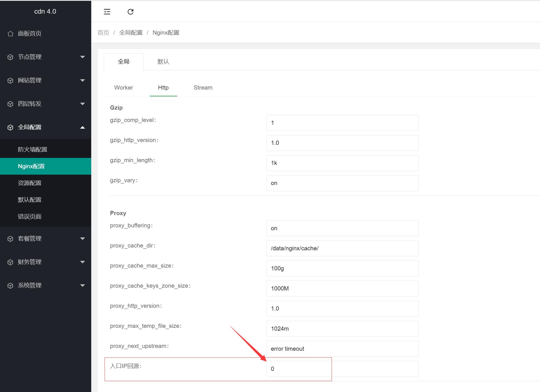Expand the 网站管理 dropdown arrow

pyautogui.click(x=82, y=80)
